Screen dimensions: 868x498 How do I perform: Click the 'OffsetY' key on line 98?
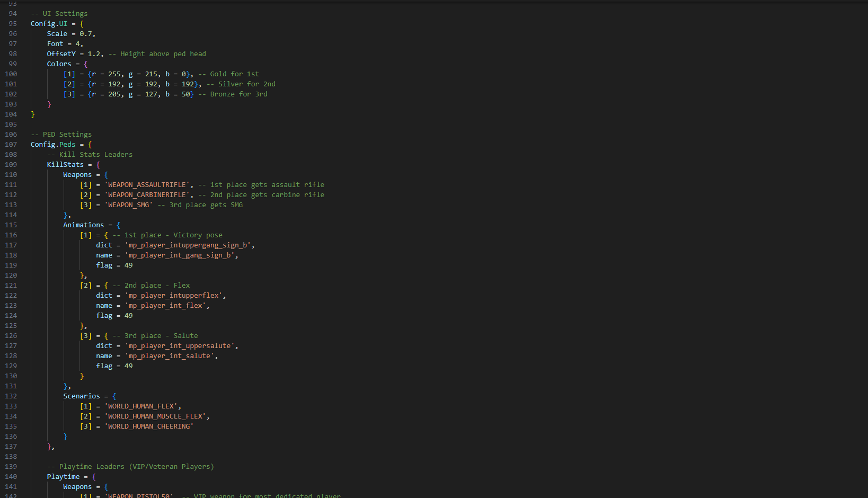point(61,54)
